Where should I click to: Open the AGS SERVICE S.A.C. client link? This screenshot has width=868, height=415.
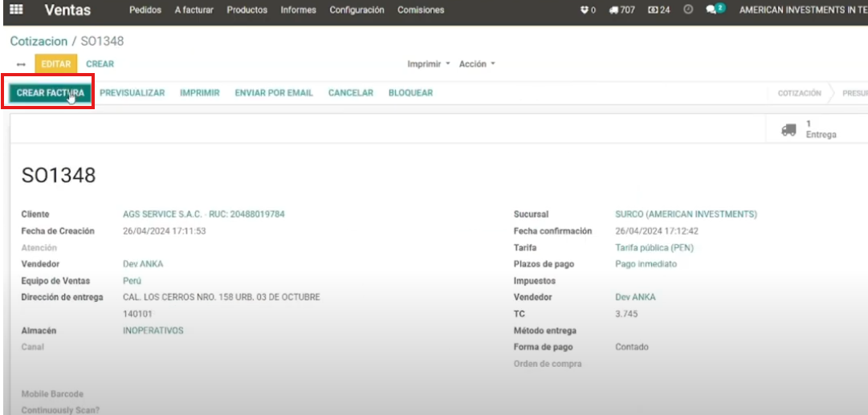tap(203, 214)
